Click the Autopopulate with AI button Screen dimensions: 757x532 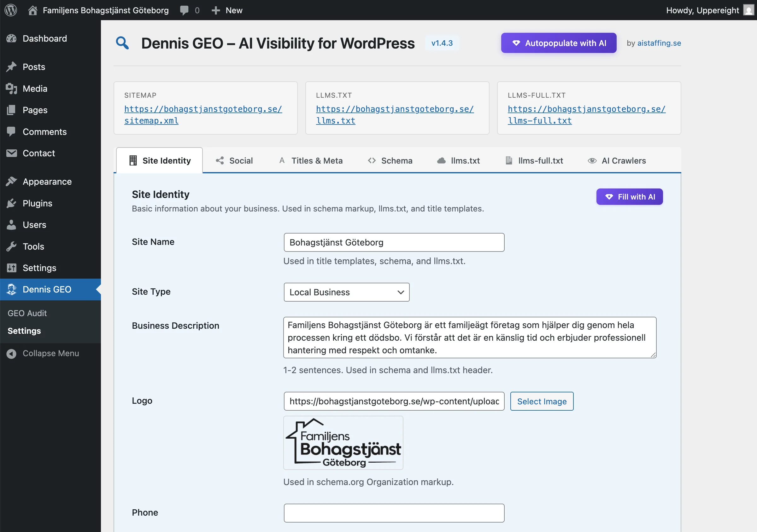(559, 43)
